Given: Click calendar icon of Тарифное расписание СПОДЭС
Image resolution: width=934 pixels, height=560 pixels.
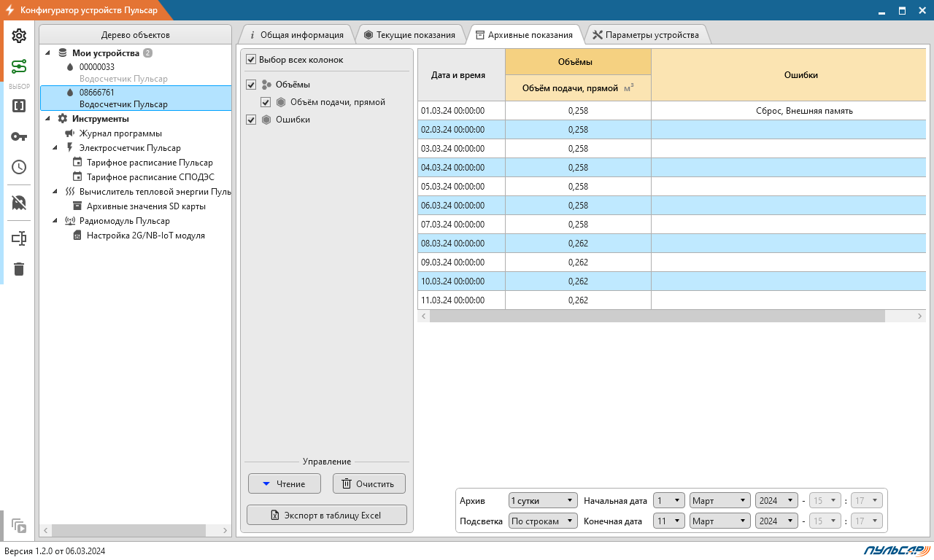Looking at the screenshot, I should [77, 177].
